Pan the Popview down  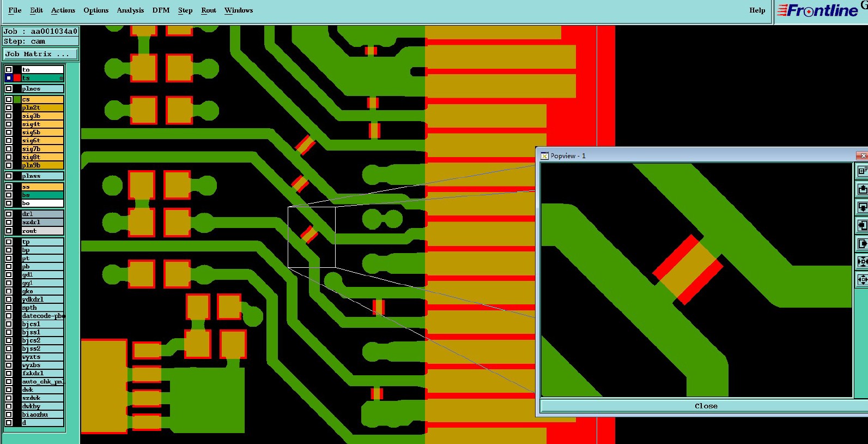pos(863,207)
